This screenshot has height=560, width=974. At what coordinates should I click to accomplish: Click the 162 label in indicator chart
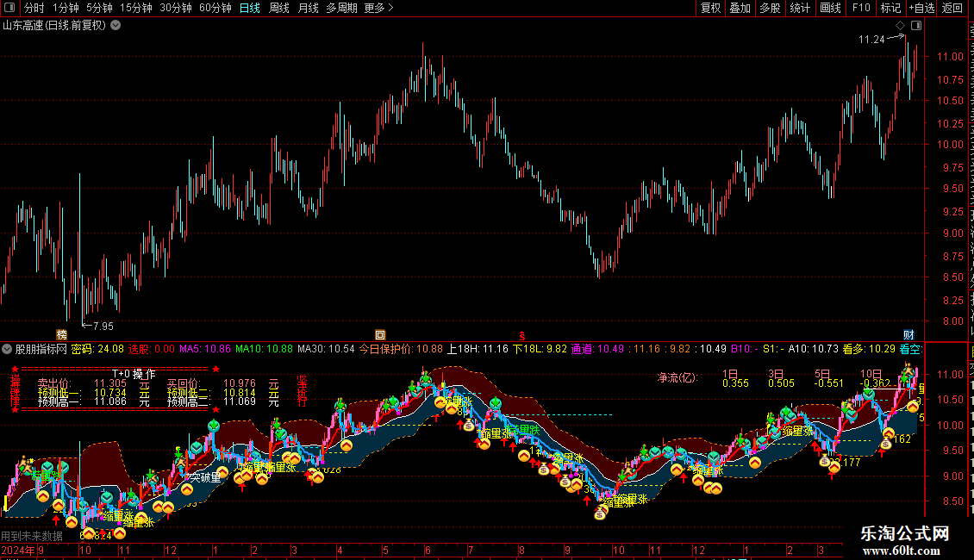tap(902, 439)
